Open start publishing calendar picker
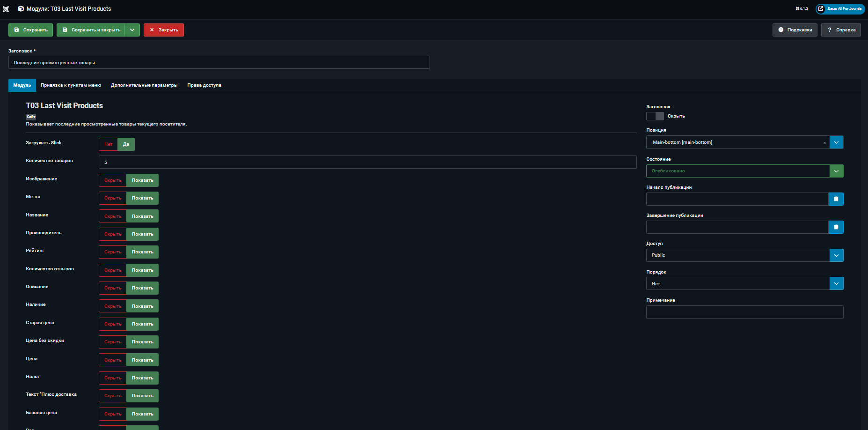This screenshot has height=430, width=868. (836, 199)
